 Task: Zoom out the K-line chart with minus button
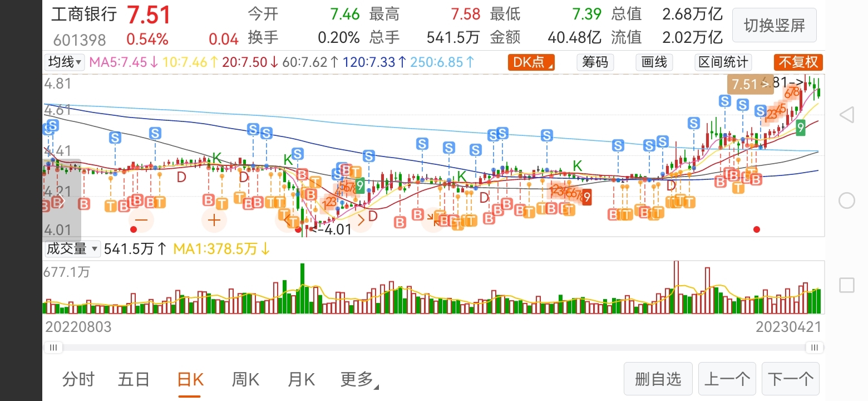tap(141, 220)
